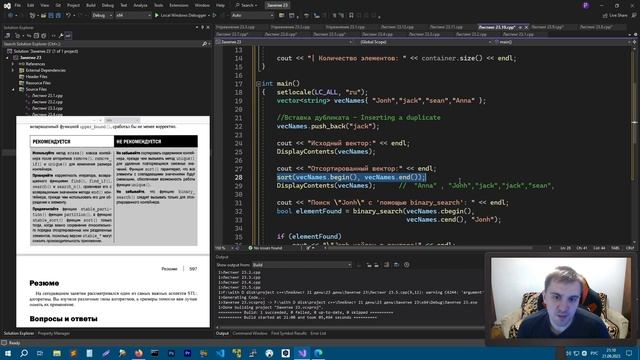This screenshot has width=640, height=360.
Task: Select Листинг 23.2.cpp in Source Files
Action: [x=47, y=102]
